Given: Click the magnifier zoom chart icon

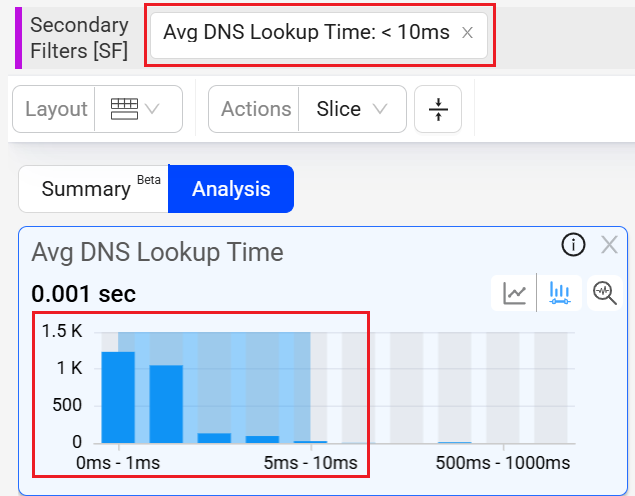Looking at the screenshot, I should coord(604,293).
